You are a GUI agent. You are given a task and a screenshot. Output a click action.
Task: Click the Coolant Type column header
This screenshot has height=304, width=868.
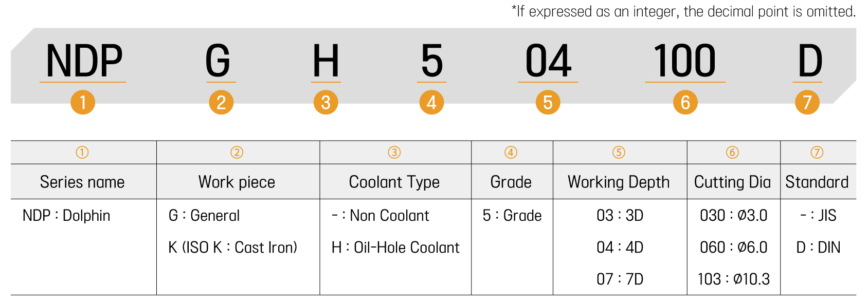(x=394, y=182)
